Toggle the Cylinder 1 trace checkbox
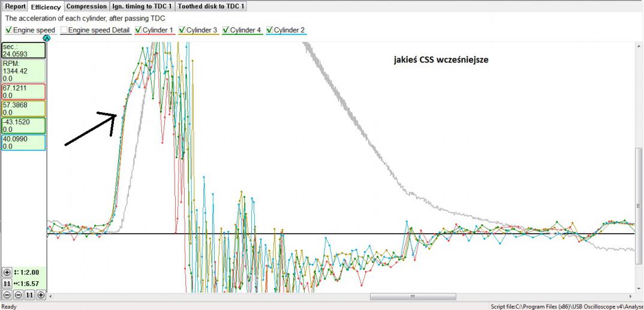This screenshot has width=644, height=310. click(139, 30)
